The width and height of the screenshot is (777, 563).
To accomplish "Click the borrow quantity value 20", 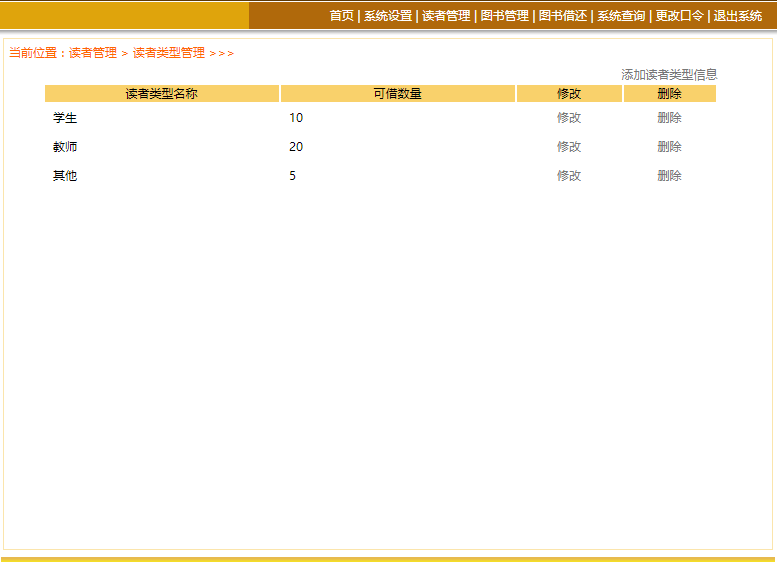I will [x=296, y=147].
